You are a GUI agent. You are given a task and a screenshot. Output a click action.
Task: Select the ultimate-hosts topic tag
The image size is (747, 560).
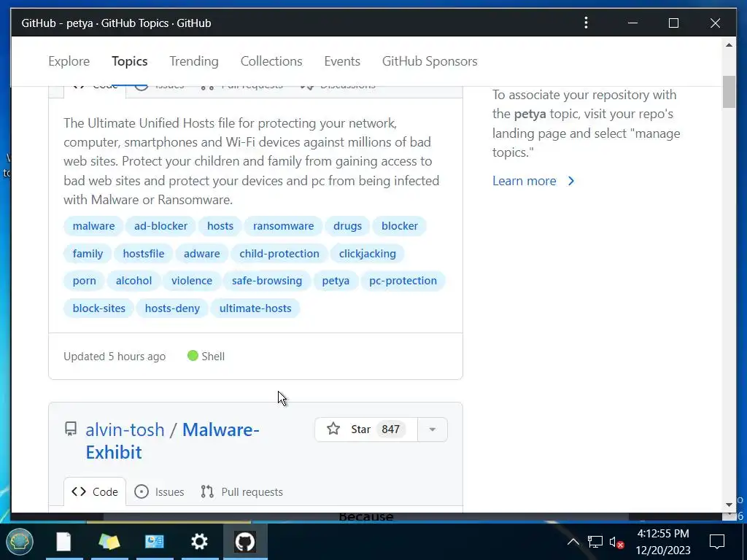click(255, 308)
